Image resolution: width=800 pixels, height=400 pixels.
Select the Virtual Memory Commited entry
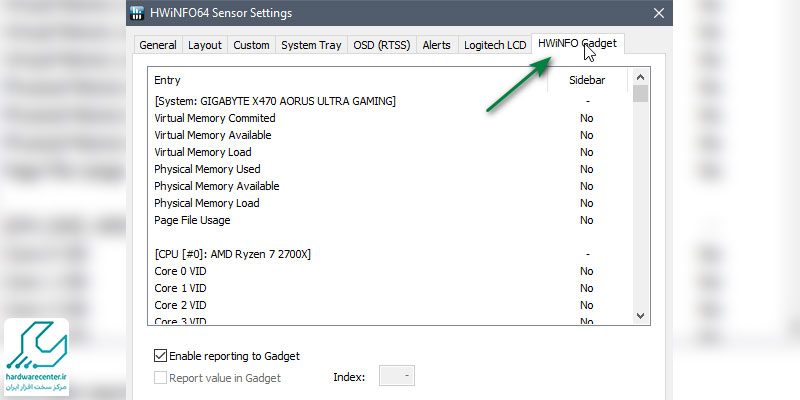pos(390,118)
